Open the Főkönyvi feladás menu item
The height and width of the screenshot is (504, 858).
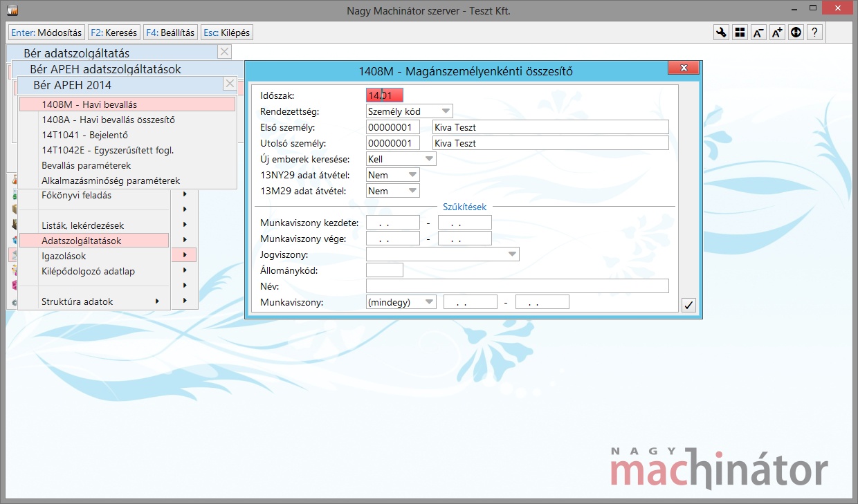click(x=94, y=195)
